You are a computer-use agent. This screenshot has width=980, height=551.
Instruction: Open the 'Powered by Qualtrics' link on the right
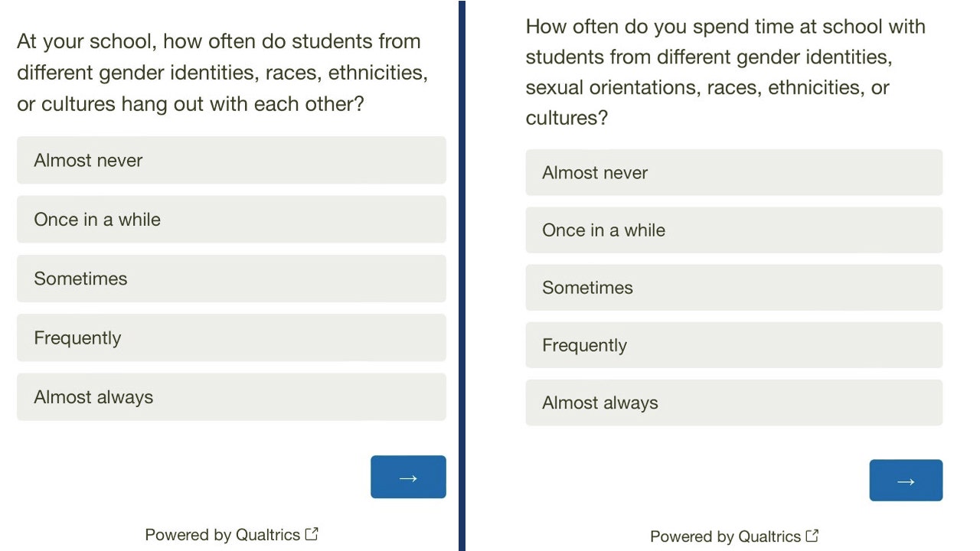click(x=725, y=536)
